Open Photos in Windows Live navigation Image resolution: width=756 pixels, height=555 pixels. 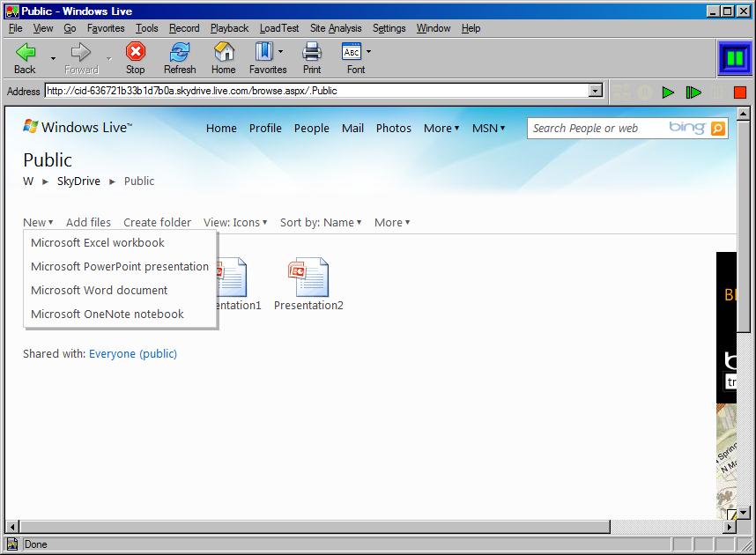pos(394,129)
